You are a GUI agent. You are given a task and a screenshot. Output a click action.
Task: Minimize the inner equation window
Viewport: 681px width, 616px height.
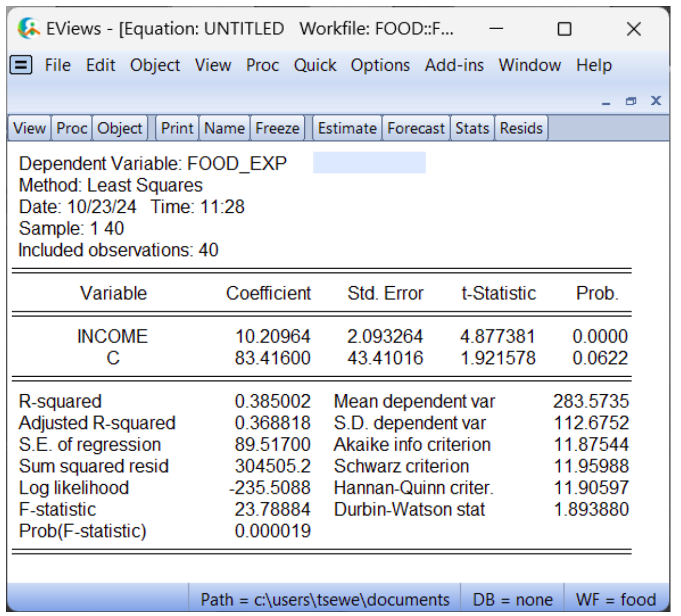point(606,101)
